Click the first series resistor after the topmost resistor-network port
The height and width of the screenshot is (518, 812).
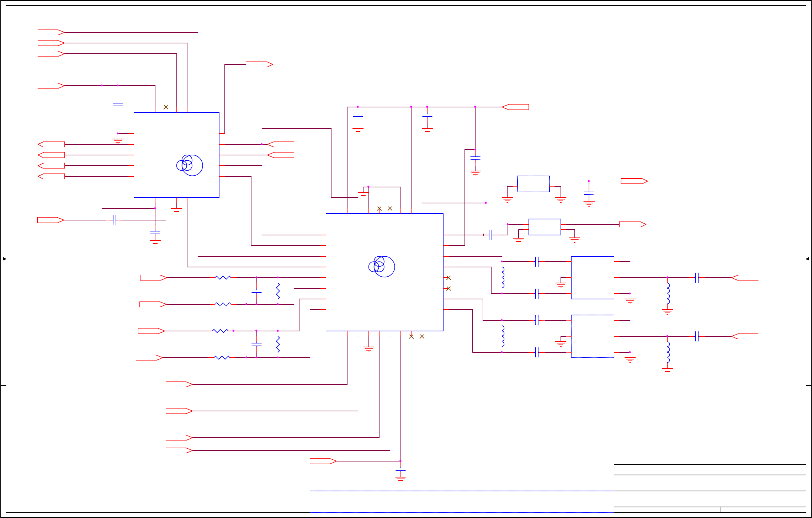click(x=223, y=278)
